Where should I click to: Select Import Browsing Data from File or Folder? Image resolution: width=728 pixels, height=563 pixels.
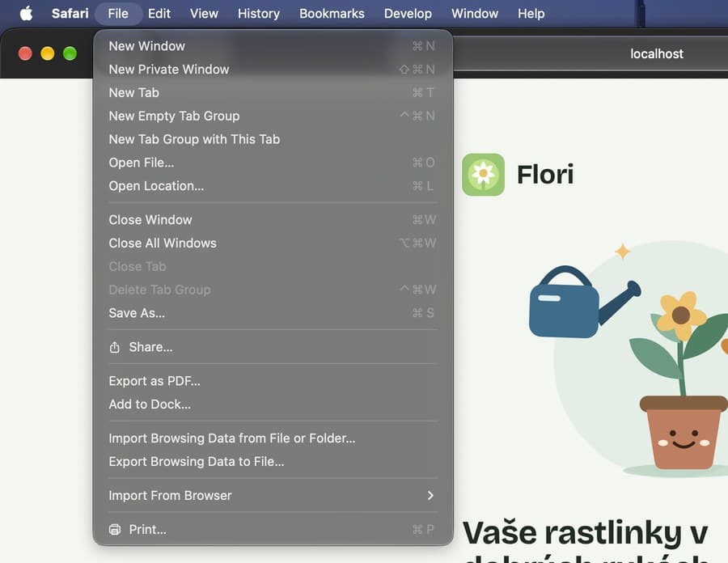tap(273, 438)
